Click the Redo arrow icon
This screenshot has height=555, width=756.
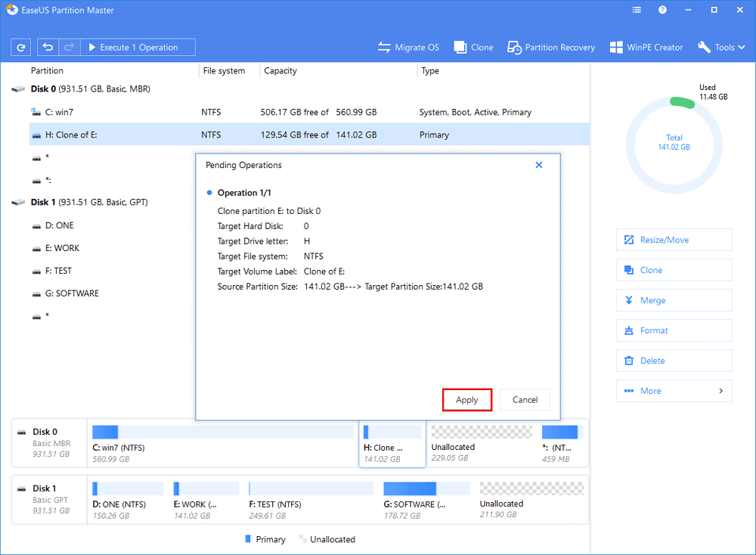tap(70, 48)
